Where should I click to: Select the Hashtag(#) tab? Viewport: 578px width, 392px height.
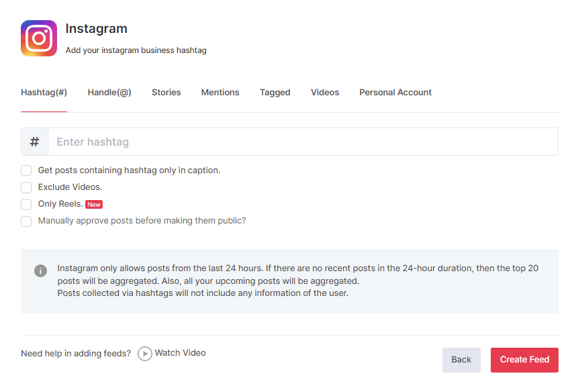click(44, 93)
